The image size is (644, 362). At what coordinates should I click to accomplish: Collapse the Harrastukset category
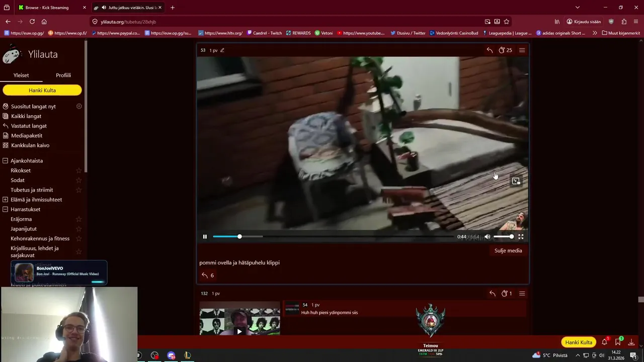tap(6, 209)
